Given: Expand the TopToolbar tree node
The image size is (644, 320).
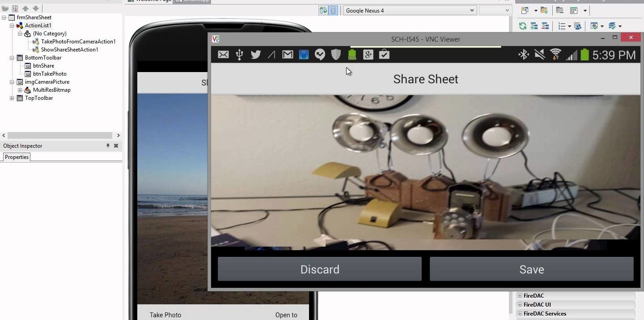Looking at the screenshot, I should pos(12,98).
